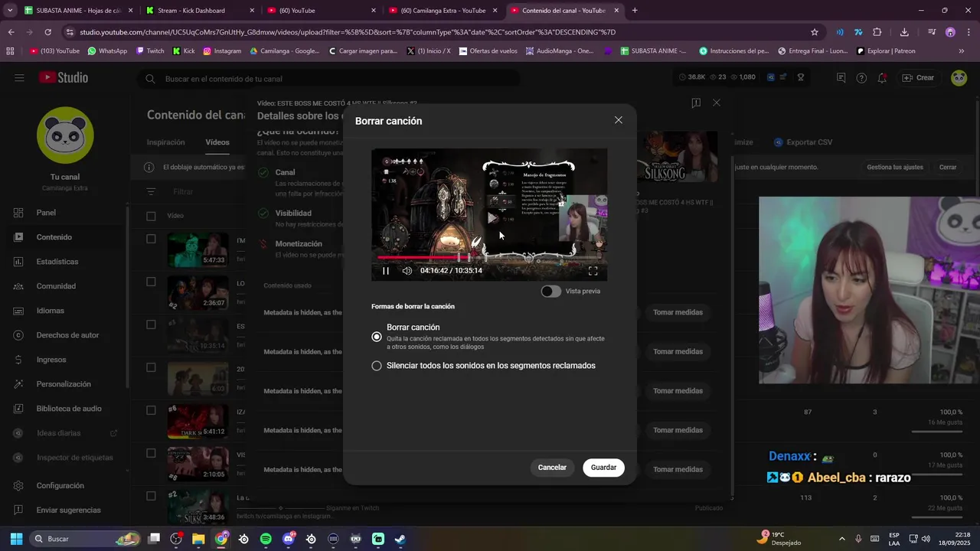Check the checkbox for the 3:48:36 video
Viewport: 980px width, 551px height.
tap(151, 496)
